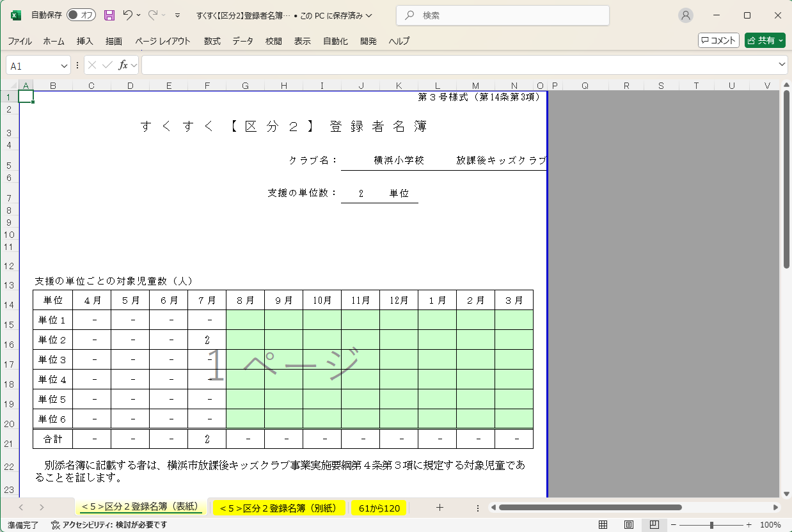Open Customize Quick Access Toolbar dropdown
Viewport: 792px width, 532px height.
(177, 15)
